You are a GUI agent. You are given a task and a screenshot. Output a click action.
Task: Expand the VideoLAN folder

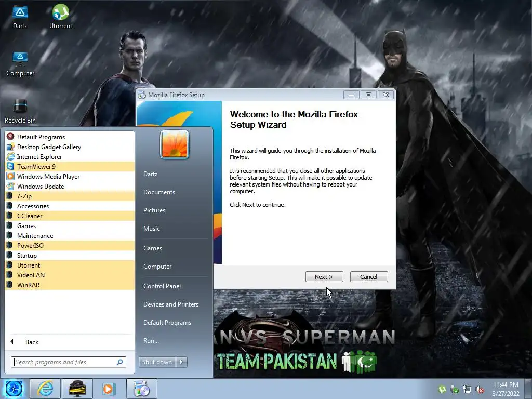point(70,275)
